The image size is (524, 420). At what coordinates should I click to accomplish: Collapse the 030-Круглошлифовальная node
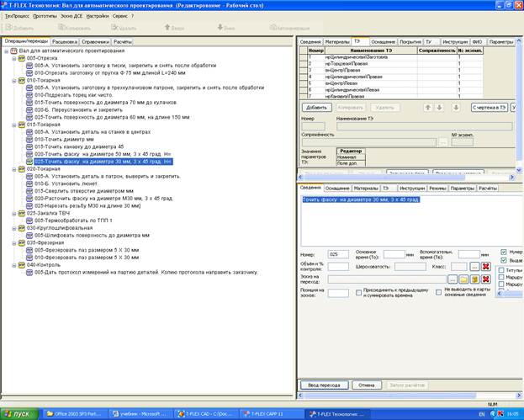pyautogui.click(x=14, y=228)
